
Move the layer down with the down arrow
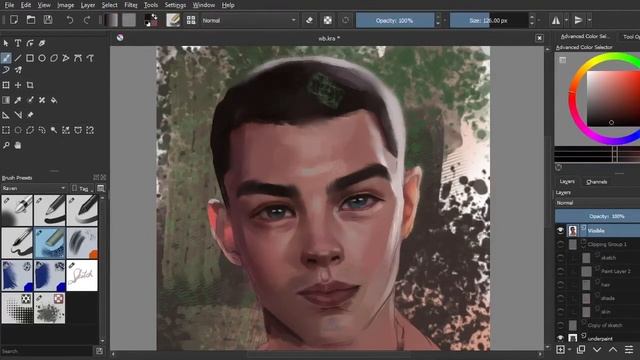pos(597,350)
